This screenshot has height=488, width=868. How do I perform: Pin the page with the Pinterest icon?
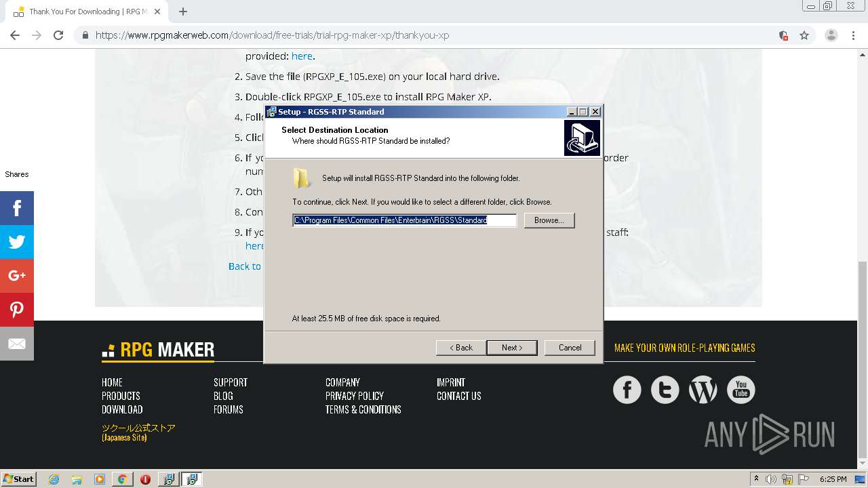tap(17, 310)
